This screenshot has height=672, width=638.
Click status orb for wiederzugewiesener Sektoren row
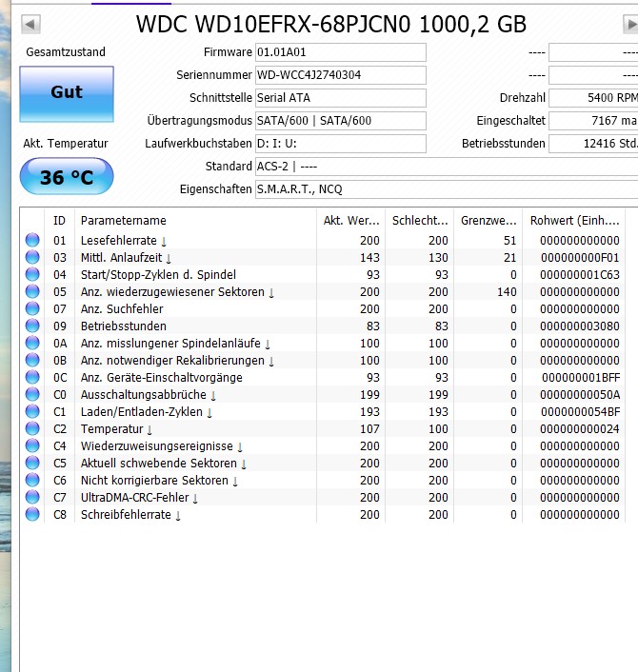pos(32,291)
